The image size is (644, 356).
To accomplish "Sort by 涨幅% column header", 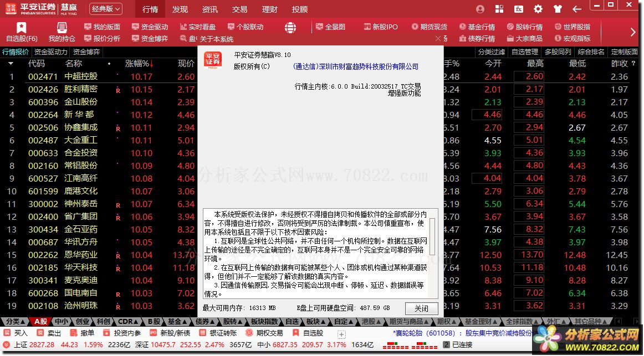I will pyautogui.click(x=139, y=64).
